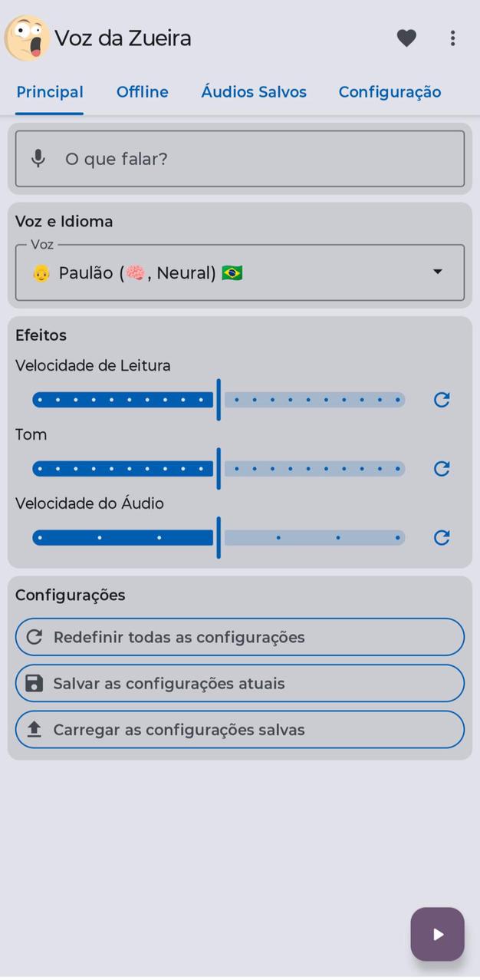Click the dropdown arrow beside Paulão voice
480x980 pixels.
(437, 272)
